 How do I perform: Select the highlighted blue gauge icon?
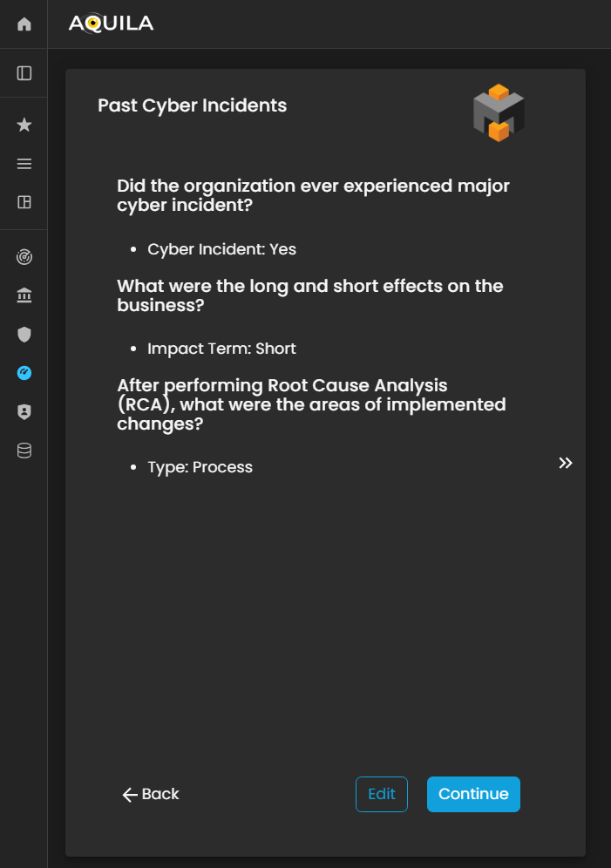(x=24, y=373)
